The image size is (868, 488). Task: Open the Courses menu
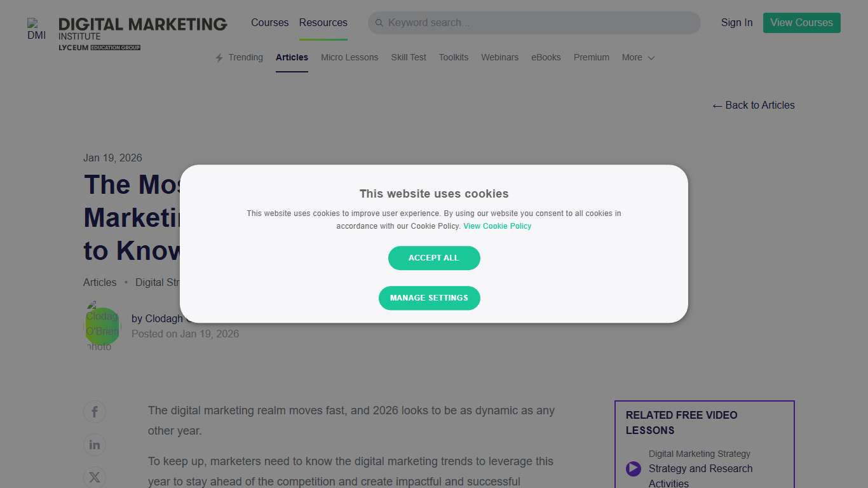point(269,22)
